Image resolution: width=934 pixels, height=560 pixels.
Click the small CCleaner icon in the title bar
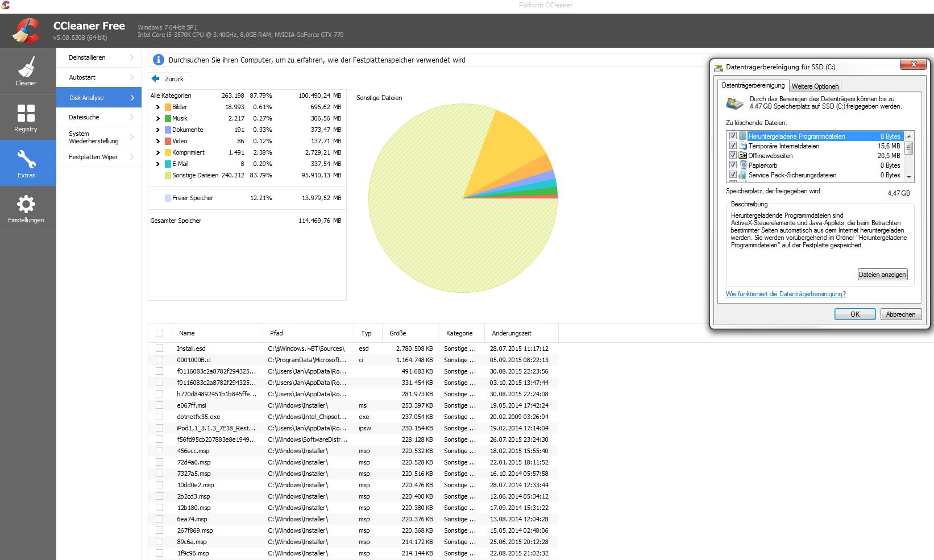[5, 5]
